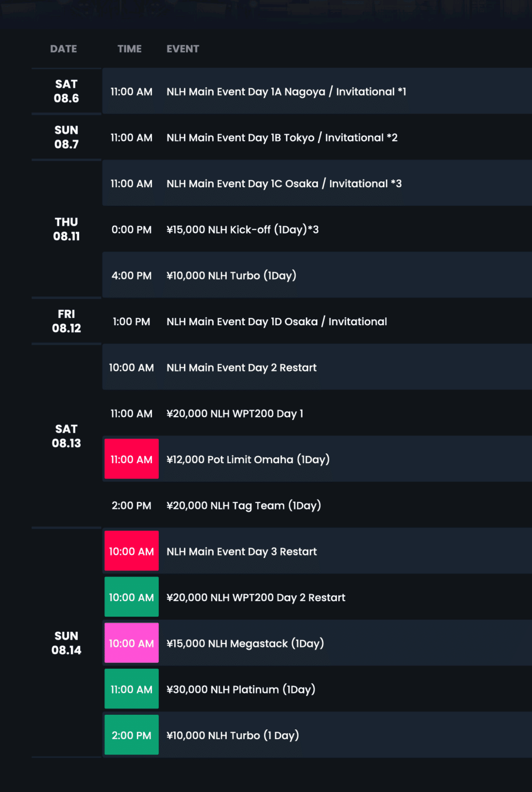
Task: Select the SUN 08.14 date cell
Action: pos(66,642)
